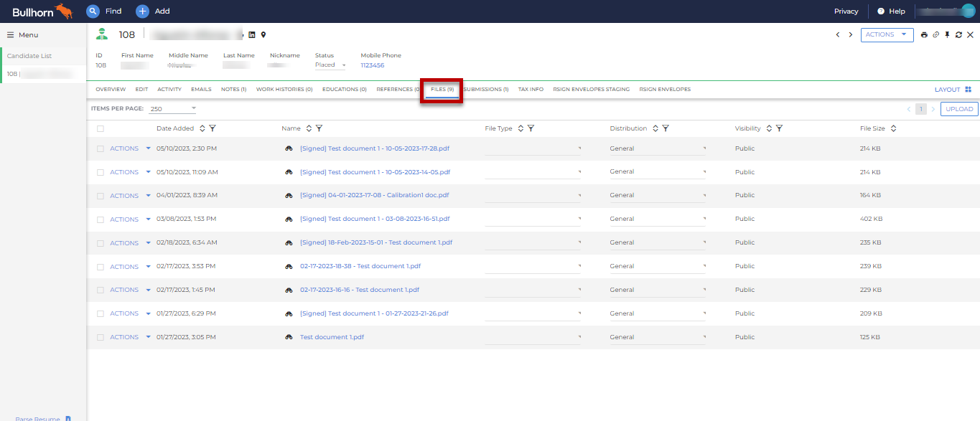The width and height of the screenshot is (980, 421).
Task: Click the printer icon in record header
Action: (924, 35)
